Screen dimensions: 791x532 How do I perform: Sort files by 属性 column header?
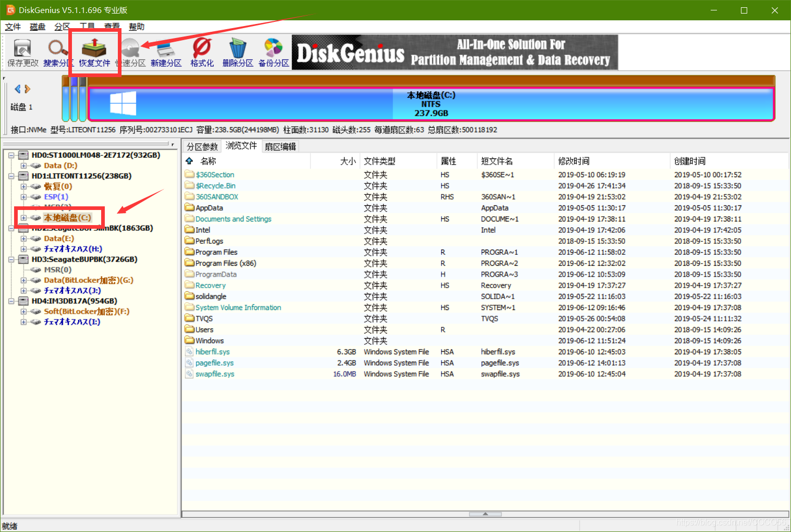(x=457, y=161)
